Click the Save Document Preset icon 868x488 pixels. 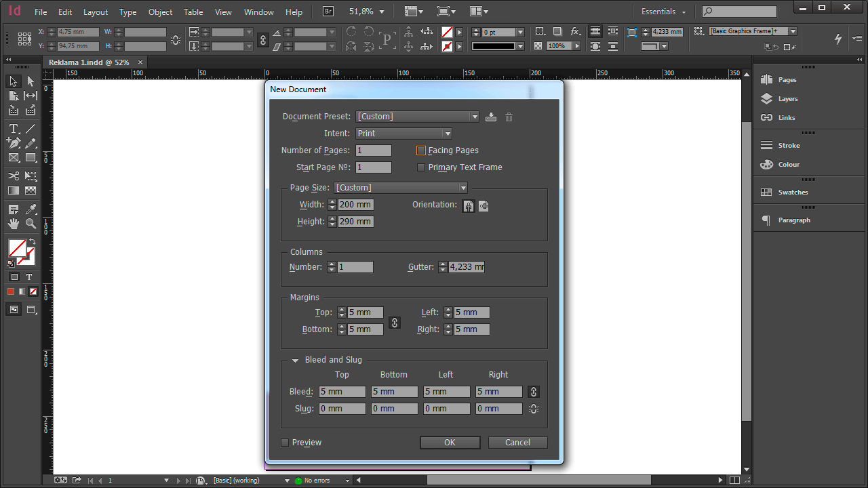click(x=491, y=117)
